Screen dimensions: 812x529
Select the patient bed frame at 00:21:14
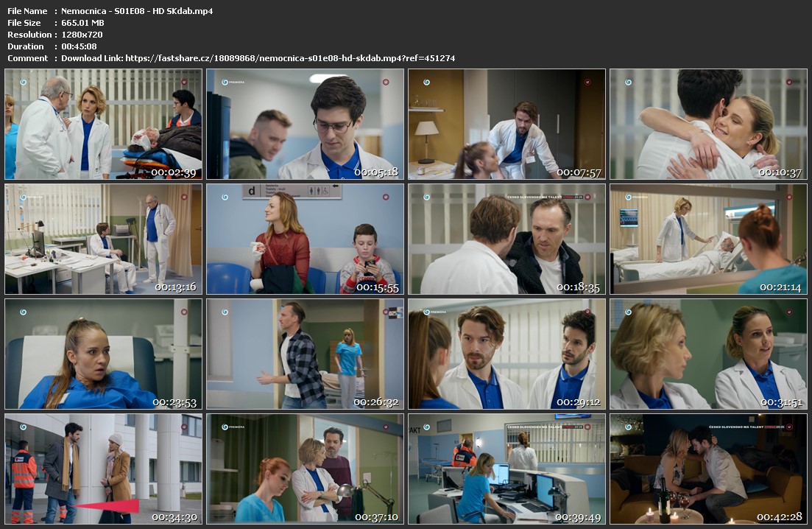tap(708, 239)
